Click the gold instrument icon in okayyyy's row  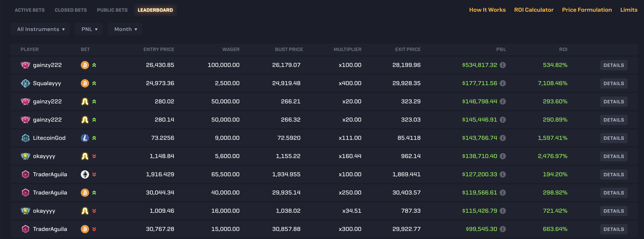point(84,156)
